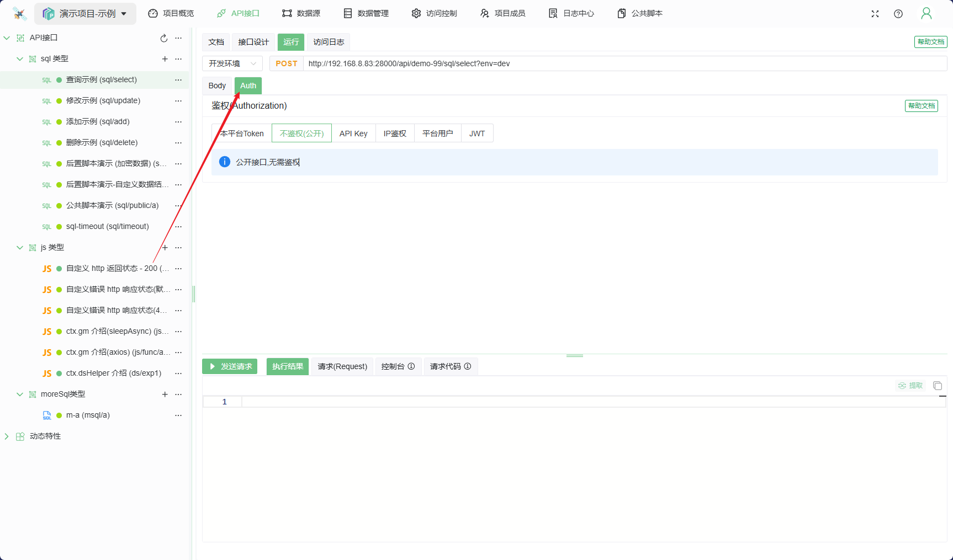Expand the 动态特性 tree node
The image size is (953, 560).
click(x=7, y=436)
